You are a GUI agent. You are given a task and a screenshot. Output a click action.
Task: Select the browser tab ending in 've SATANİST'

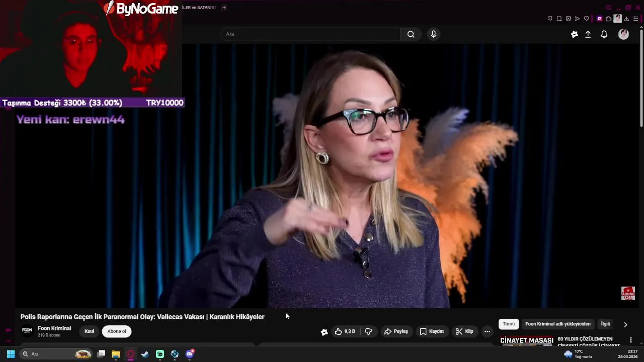199,8
